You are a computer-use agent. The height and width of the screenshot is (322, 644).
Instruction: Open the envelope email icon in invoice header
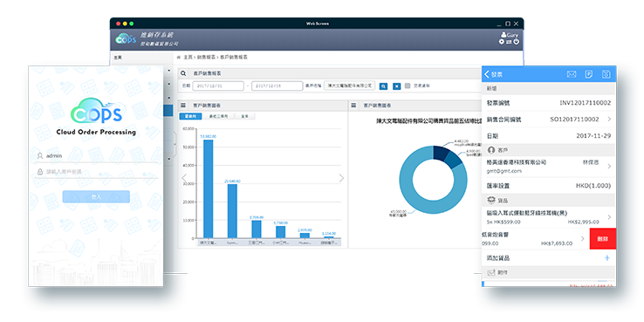click(x=572, y=74)
